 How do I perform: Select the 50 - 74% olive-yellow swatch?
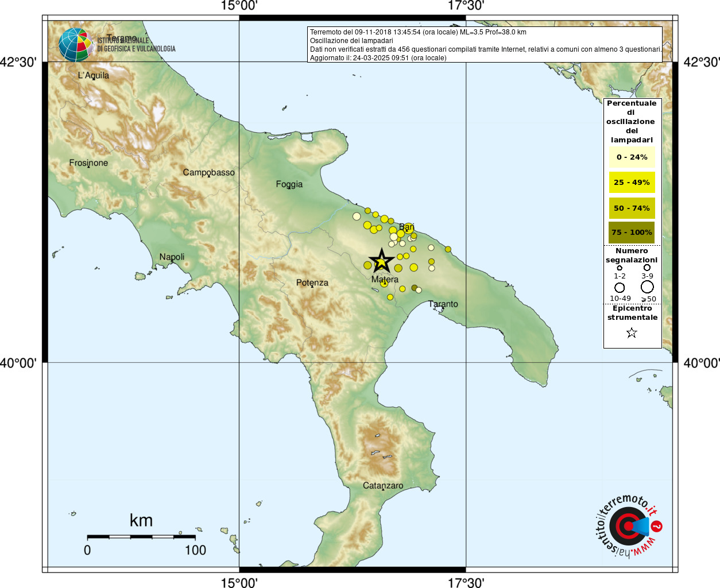pyautogui.click(x=632, y=208)
